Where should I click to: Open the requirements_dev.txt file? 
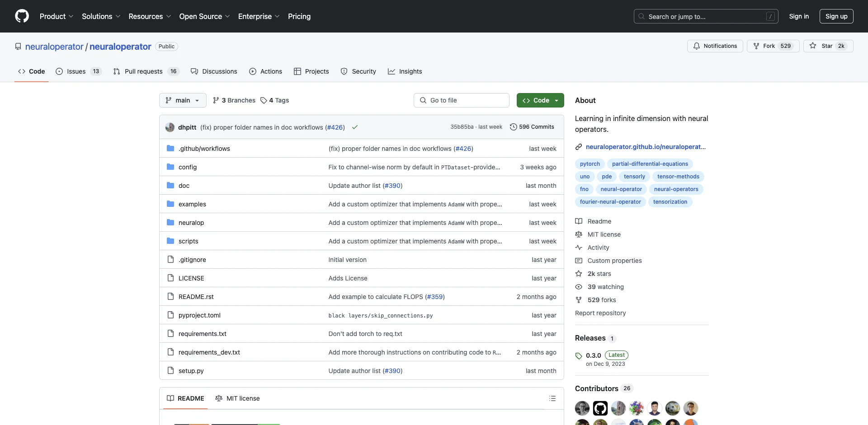[209, 352]
